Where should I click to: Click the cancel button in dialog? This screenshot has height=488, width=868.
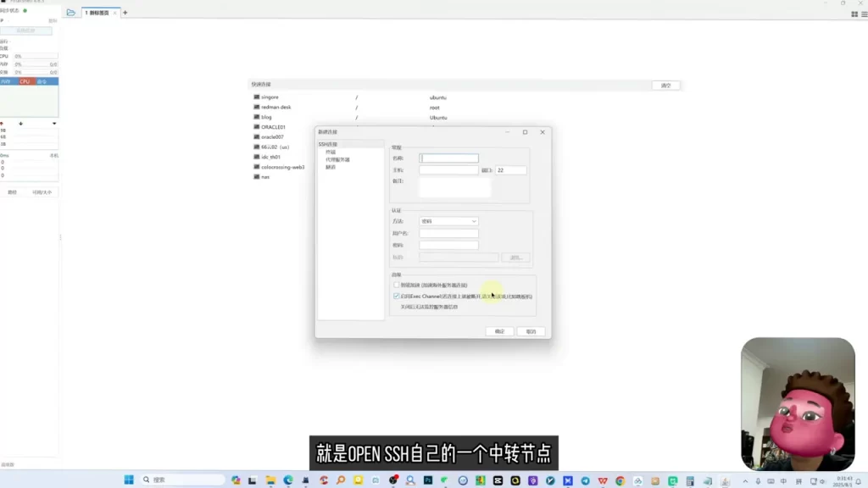531,331
